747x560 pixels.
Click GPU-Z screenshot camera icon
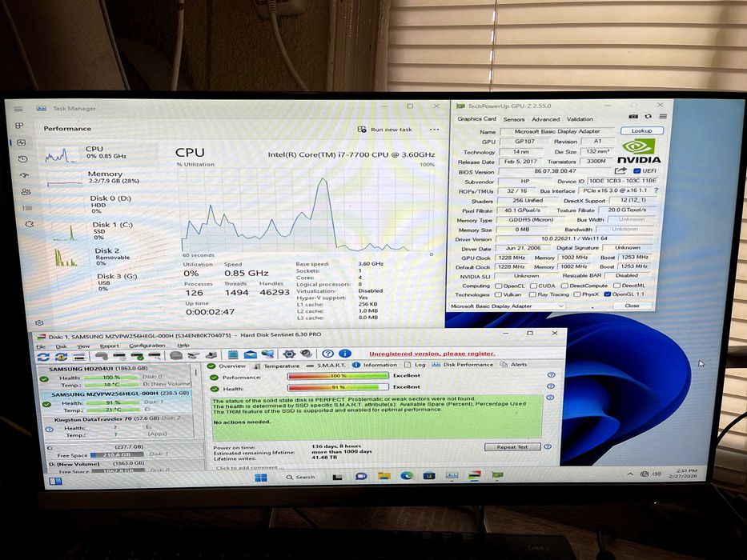click(x=633, y=116)
